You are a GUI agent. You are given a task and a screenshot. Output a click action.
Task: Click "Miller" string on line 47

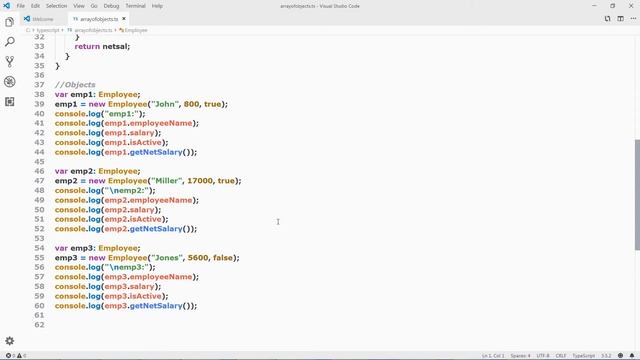click(x=166, y=181)
